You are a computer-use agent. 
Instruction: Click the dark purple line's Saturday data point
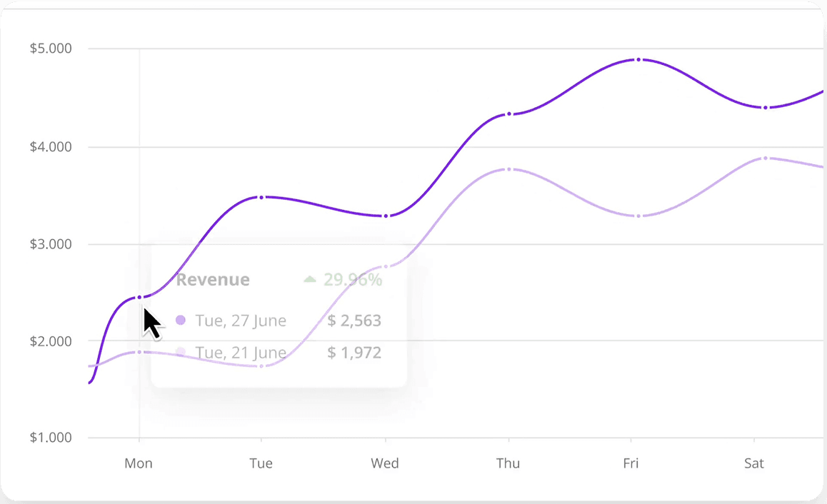[x=766, y=108]
